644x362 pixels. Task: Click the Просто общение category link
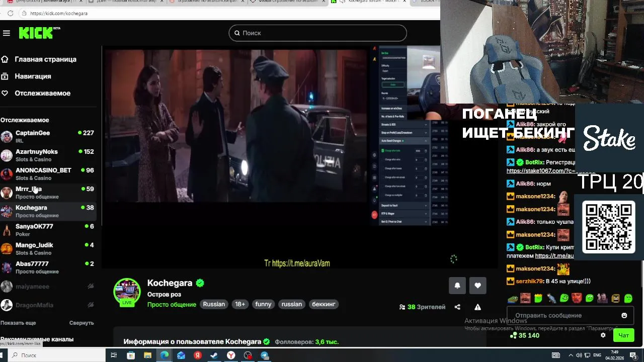[x=172, y=304]
